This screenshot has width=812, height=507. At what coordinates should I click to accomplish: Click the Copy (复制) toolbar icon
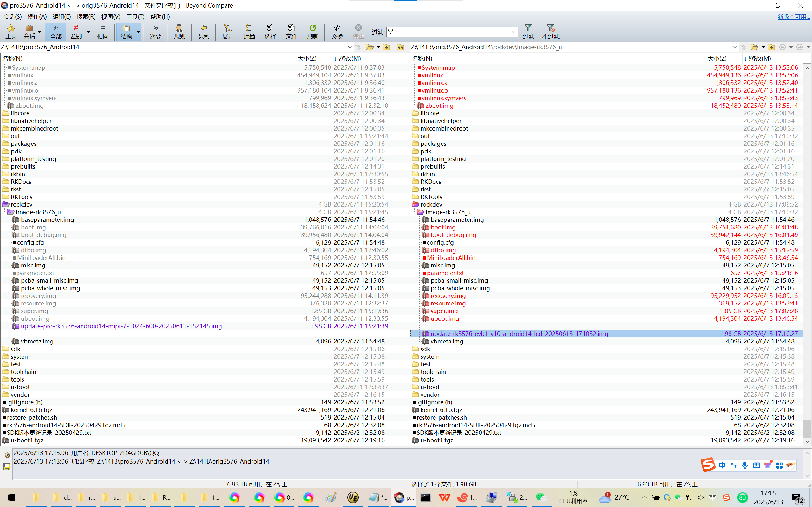204,31
